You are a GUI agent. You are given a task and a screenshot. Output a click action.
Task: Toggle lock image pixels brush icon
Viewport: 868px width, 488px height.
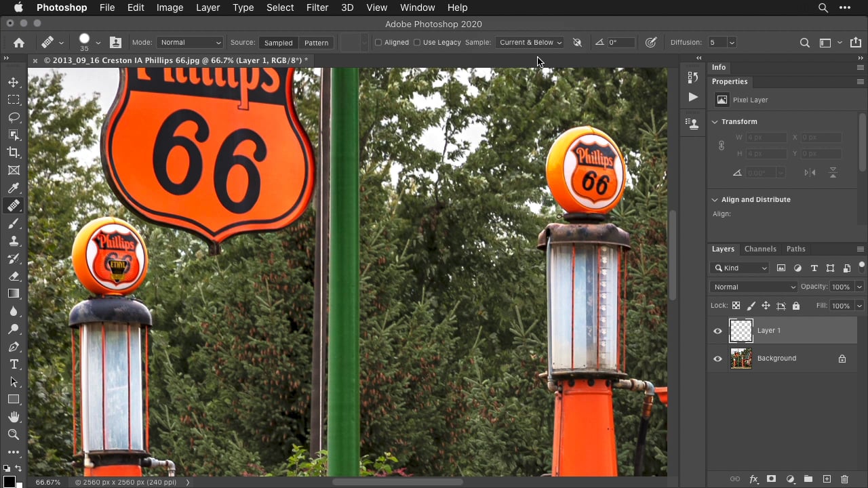pyautogui.click(x=751, y=306)
